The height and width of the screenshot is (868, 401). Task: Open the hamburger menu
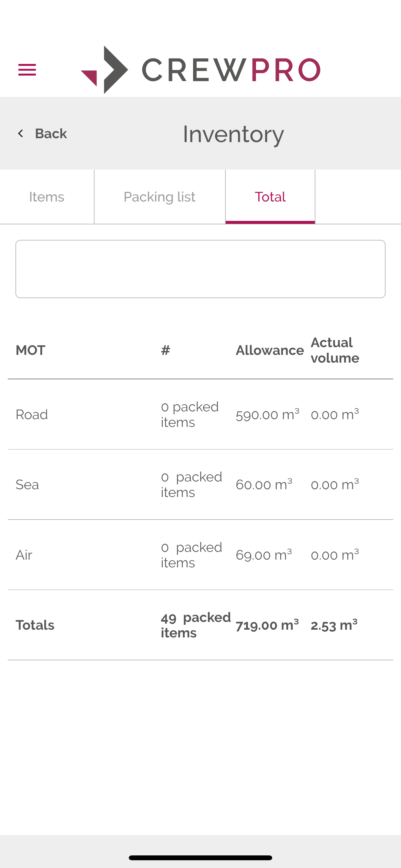[x=27, y=70]
